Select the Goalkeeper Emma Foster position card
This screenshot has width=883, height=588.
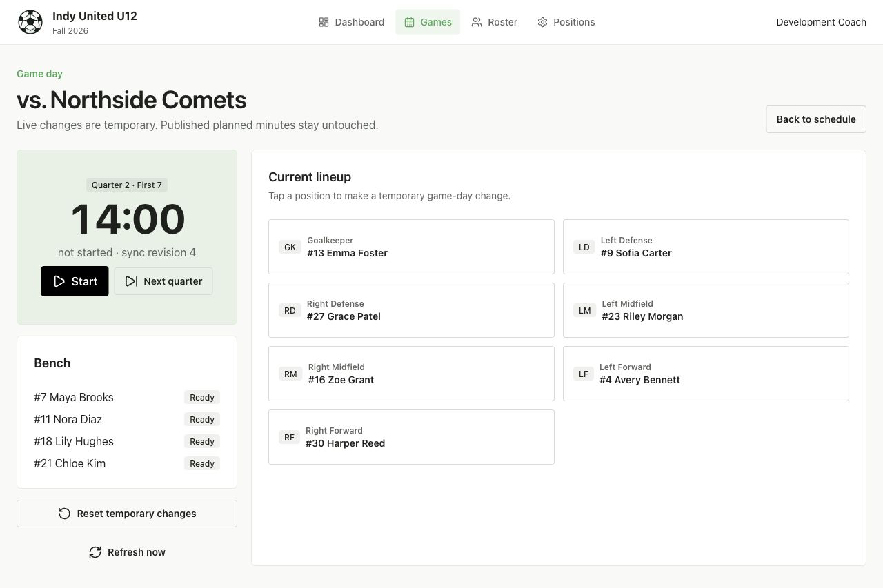coord(411,247)
